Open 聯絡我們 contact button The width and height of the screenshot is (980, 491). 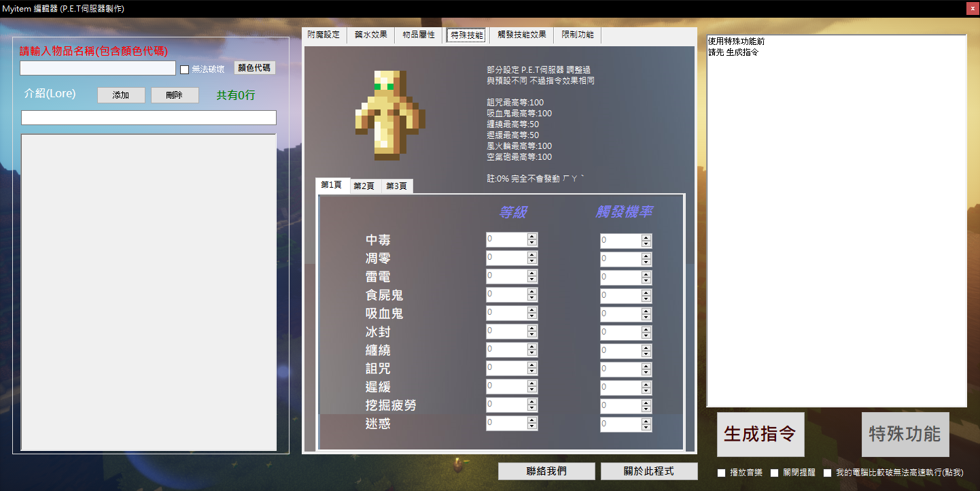click(x=546, y=471)
